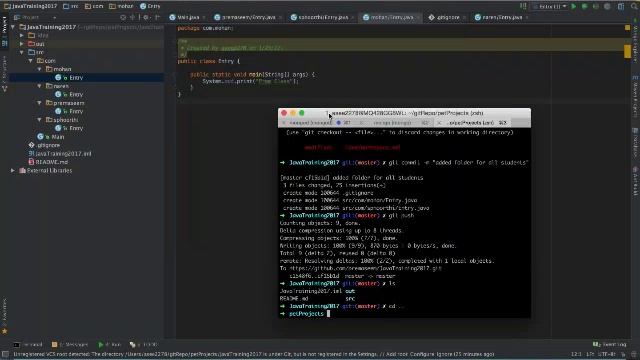Screen dimensions: 640x360
Task: Expand the out folder node
Action: pyautogui.click(x=22, y=44)
